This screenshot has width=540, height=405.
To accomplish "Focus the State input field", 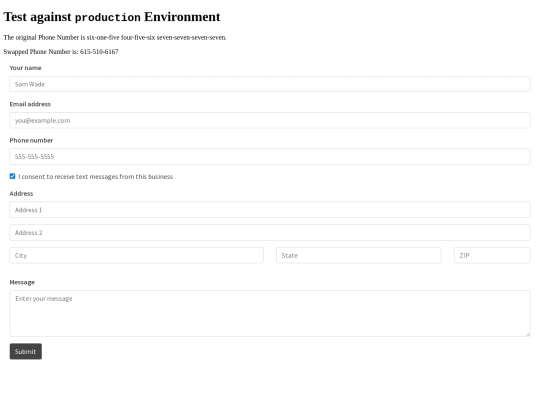I will click(359, 255).
